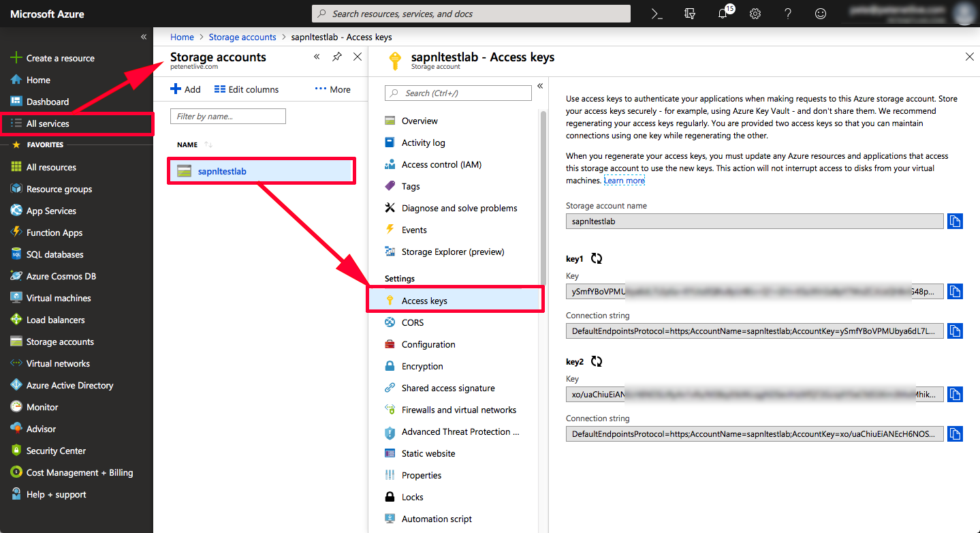980x533 pixels.
Task: Open the portal settings gear
Action: click(x=755, y=14)
